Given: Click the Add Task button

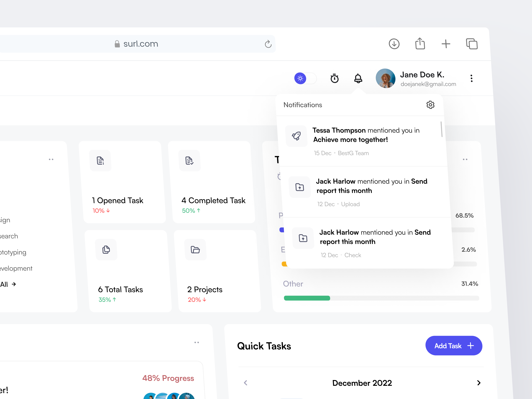Looking at the screenshot, I should coord(454,346).
